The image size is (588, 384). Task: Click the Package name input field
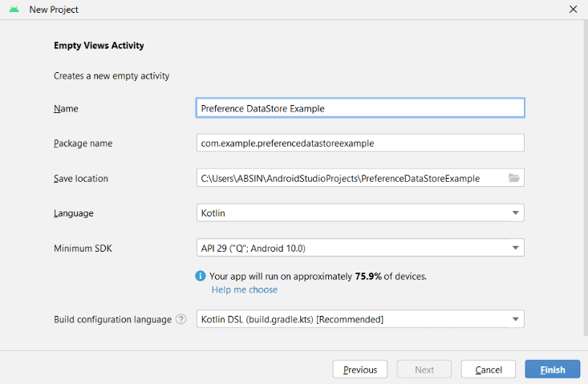click(x=360, y=143)
